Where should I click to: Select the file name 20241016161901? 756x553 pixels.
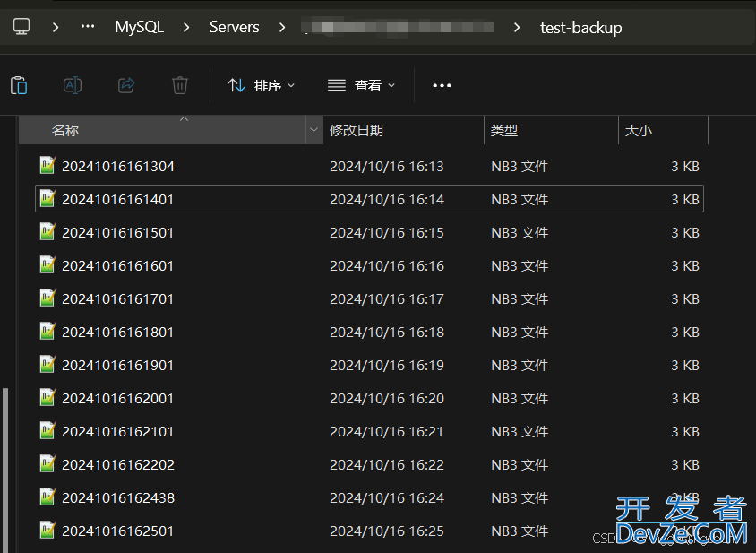pyautogui.click(x=117, y=366)
